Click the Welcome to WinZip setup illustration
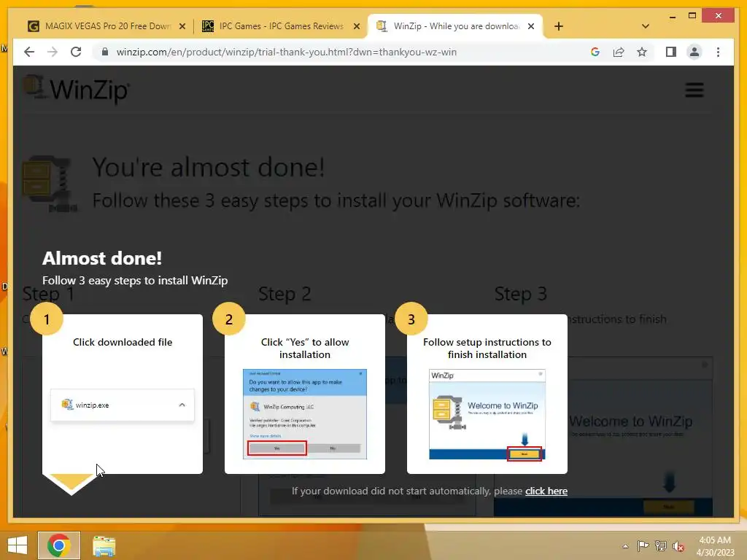The image size is (747, 560). coord(487,414)
